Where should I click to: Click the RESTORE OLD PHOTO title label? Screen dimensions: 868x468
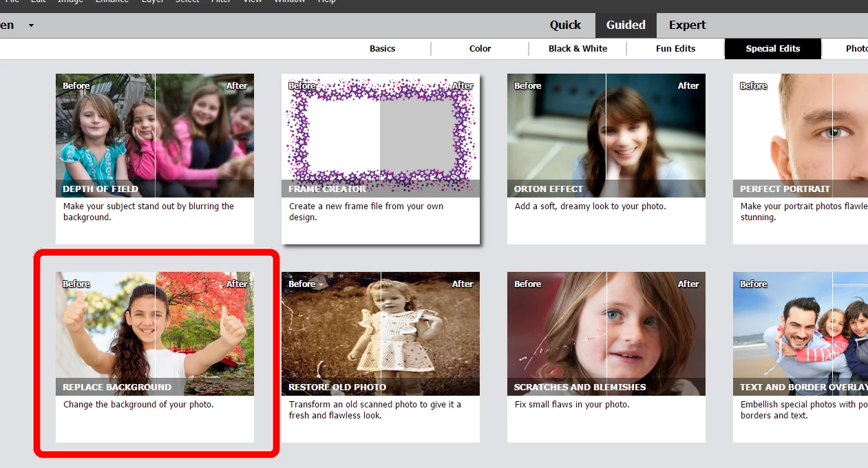(x=337, y=387)
